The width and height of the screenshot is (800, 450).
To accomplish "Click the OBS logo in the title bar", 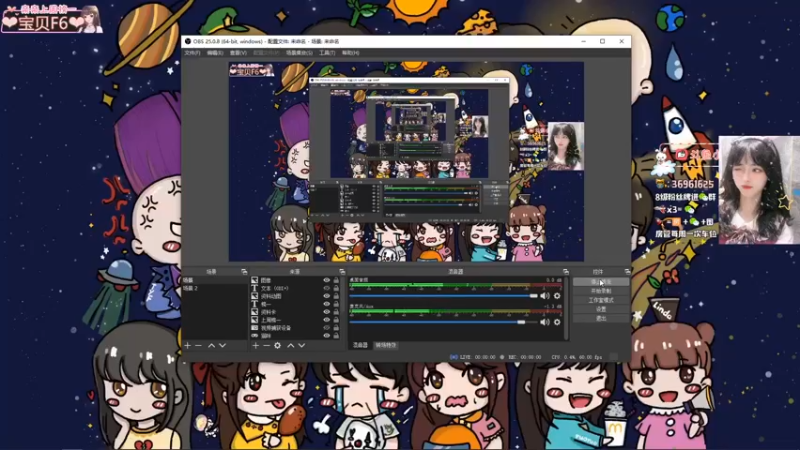I will tap(188, 41).
